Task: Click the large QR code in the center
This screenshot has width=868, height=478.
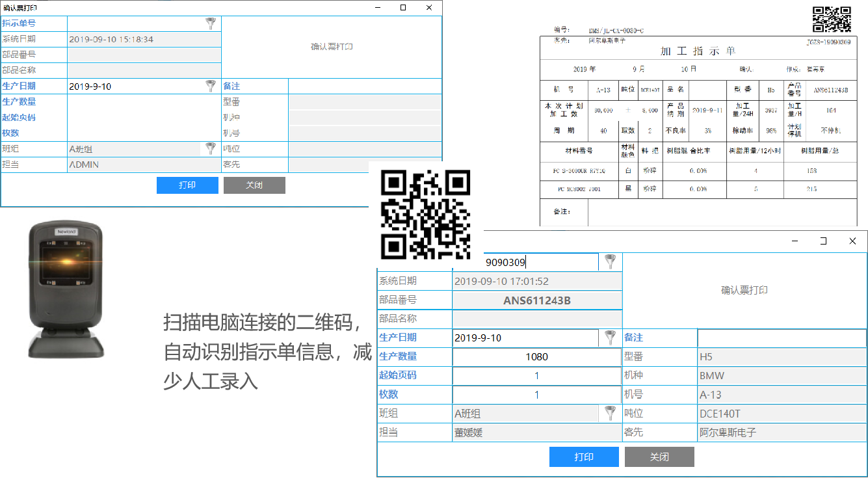Action: (x=426, y=215)
